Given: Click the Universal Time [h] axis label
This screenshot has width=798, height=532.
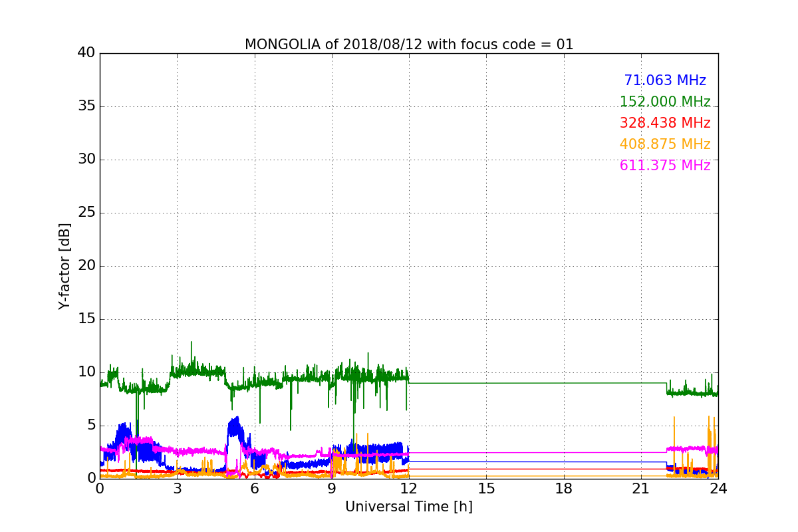Looking at the screenshot, I should 409,507.
